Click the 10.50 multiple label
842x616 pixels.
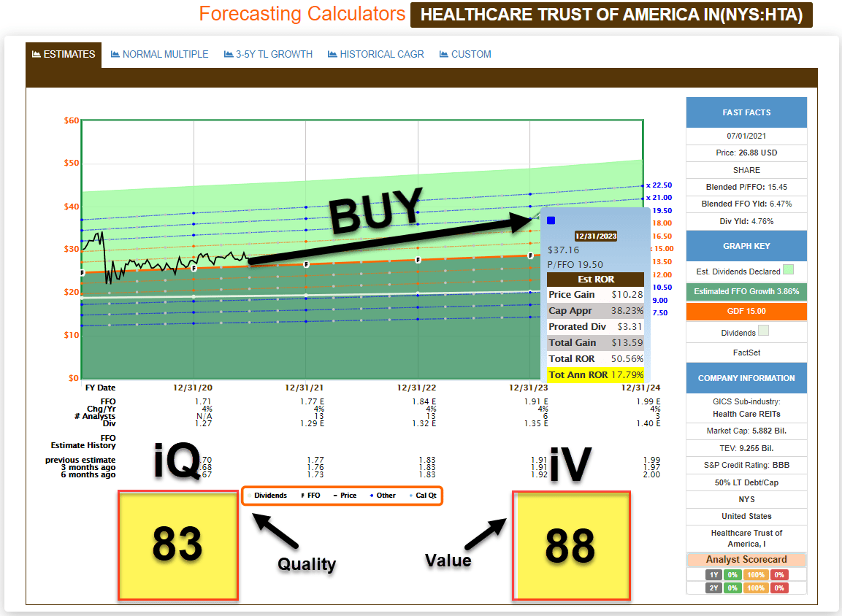coord(662,288)
